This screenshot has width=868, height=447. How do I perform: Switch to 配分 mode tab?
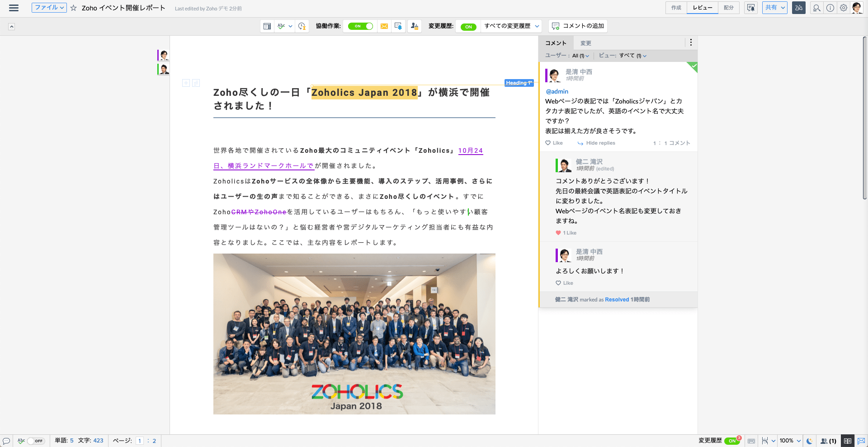pos(729,8)
